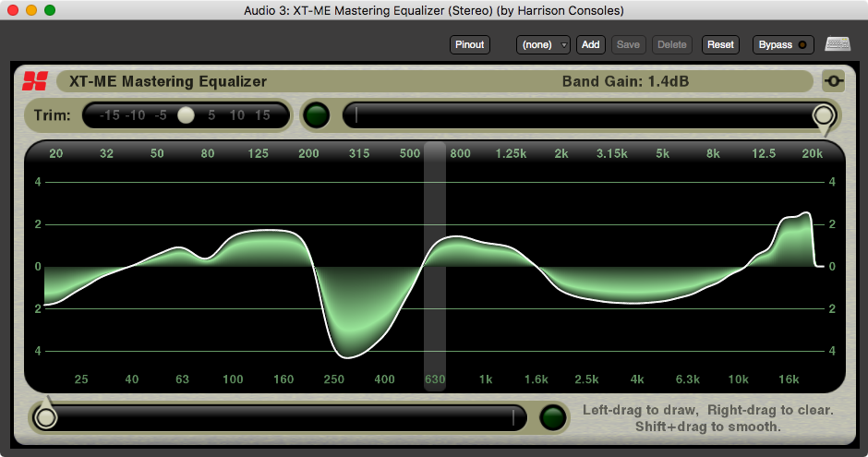
Task: Click the XT-ME Mastering Equalizer title
Action: (x=168, y=82)
